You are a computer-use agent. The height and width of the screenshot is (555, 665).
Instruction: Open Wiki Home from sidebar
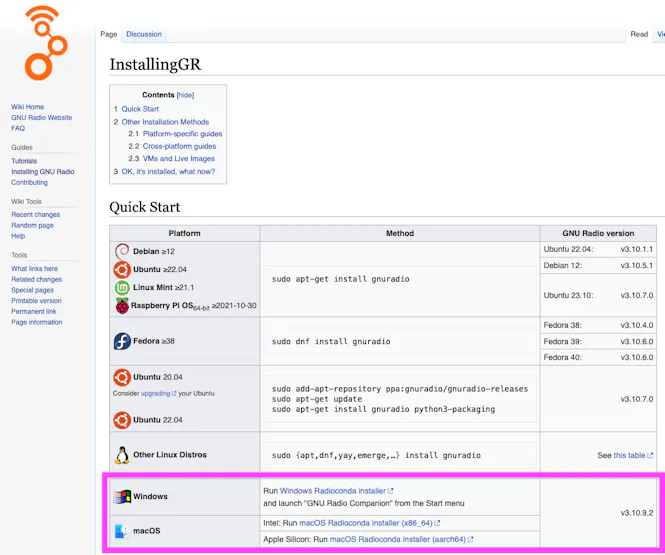[27, 107]
